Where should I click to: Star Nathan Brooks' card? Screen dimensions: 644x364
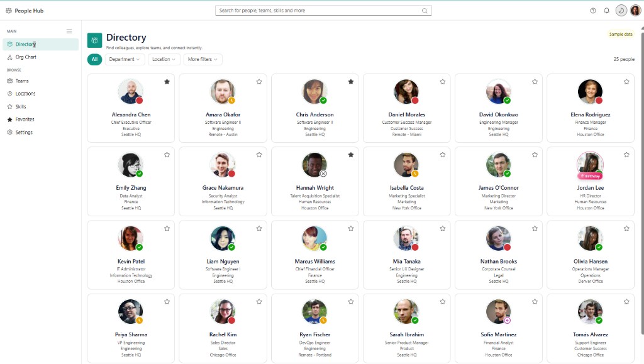pos(535,228)
